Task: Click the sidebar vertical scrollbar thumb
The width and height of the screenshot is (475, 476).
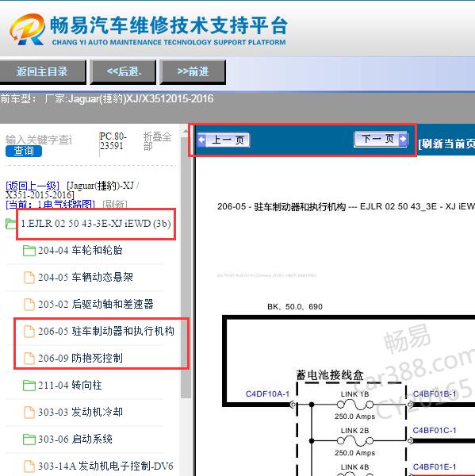Action: [186, 267]
